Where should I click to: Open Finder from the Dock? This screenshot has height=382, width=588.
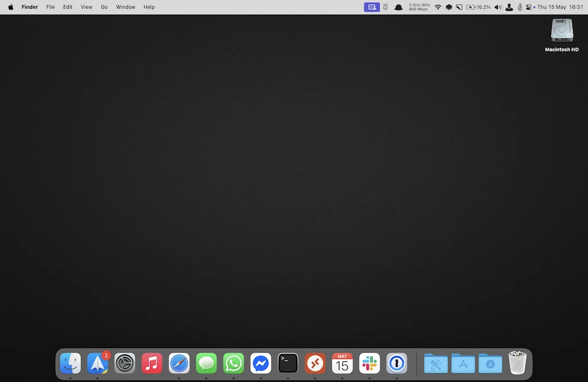click(x=71, y=363)
